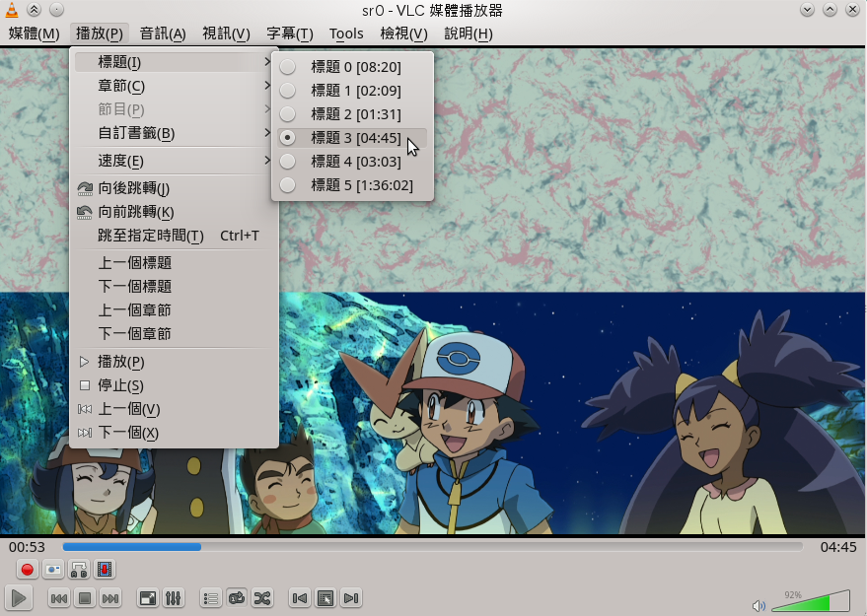Expand the 章節(C) submenu
Viewport: 867px width, 616px height.
tap(175, 86)
